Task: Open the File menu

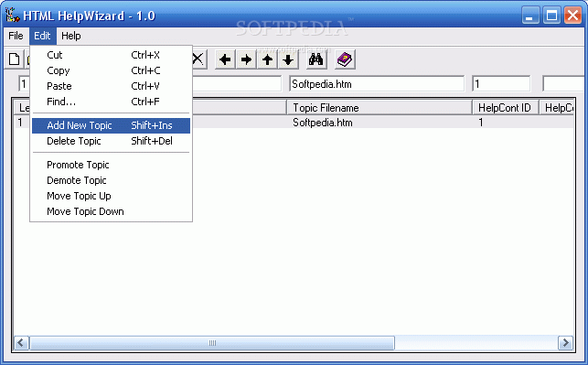Action: click(x=16, y=36)
